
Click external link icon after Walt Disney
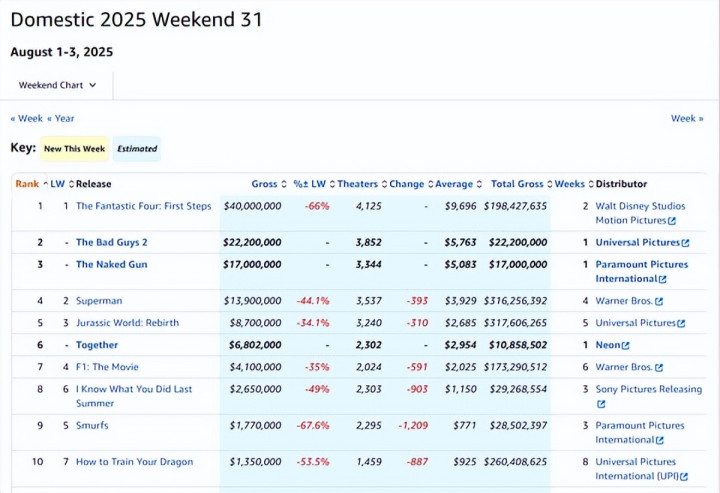tap(672, 221)
